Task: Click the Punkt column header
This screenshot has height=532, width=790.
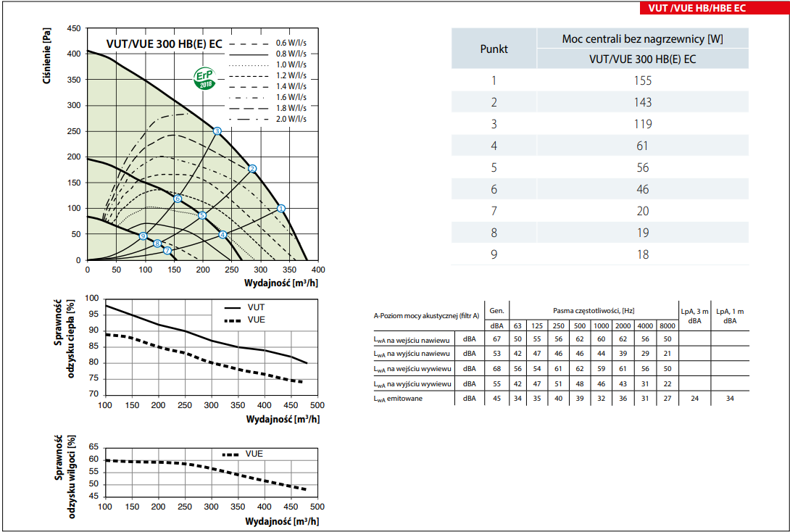Action: tap(494, 49)
